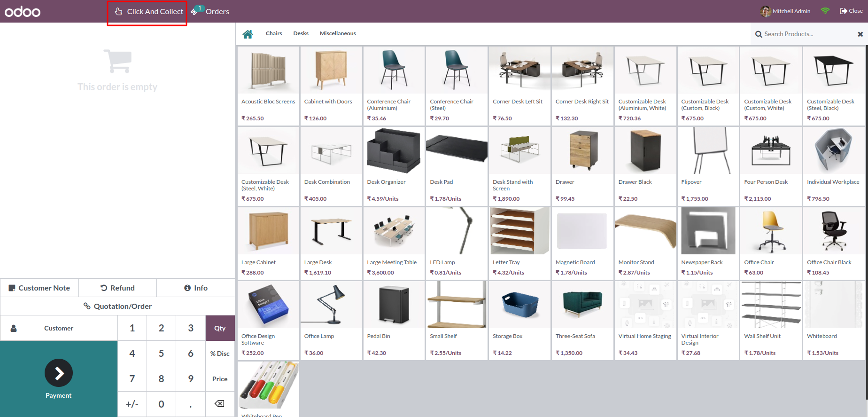
Task: Select the Wall Shelf Unit product
Action: click(771, 320)
